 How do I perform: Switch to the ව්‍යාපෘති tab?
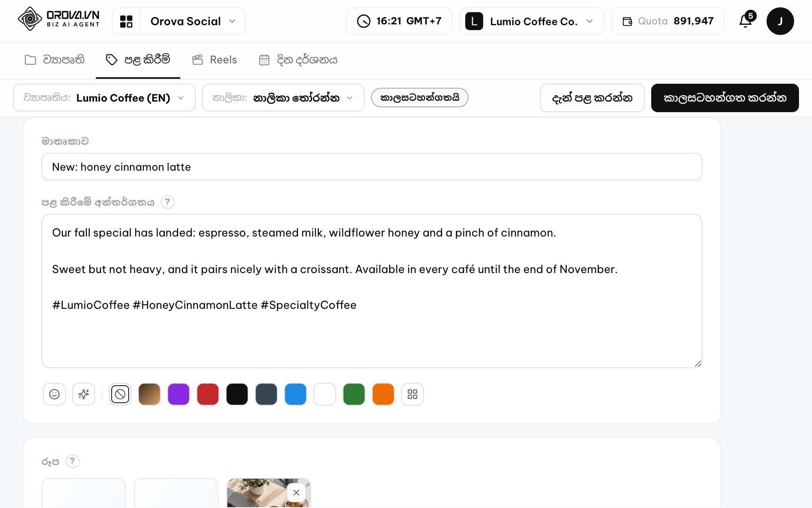coord(54,60)
